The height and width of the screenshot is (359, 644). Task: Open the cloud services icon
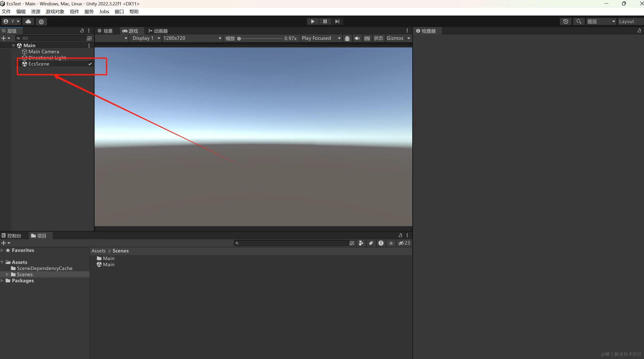(x=28, y=22)
